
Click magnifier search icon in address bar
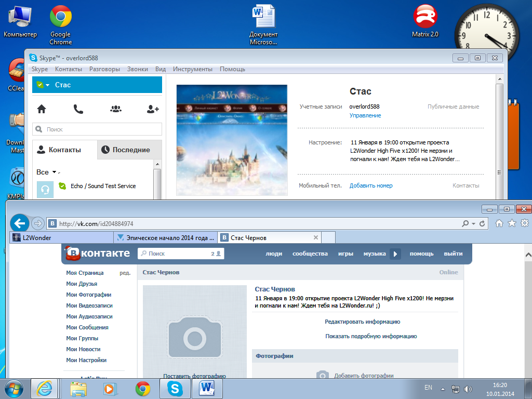coord(465,223)
